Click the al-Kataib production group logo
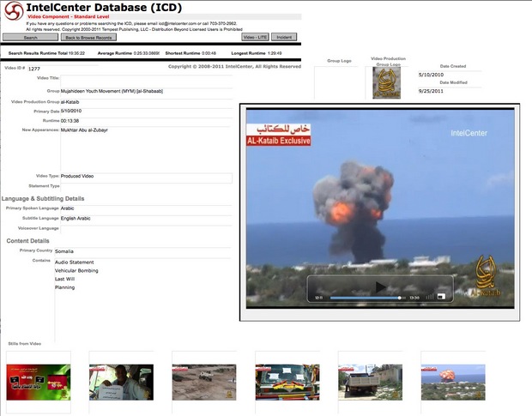 387,82
